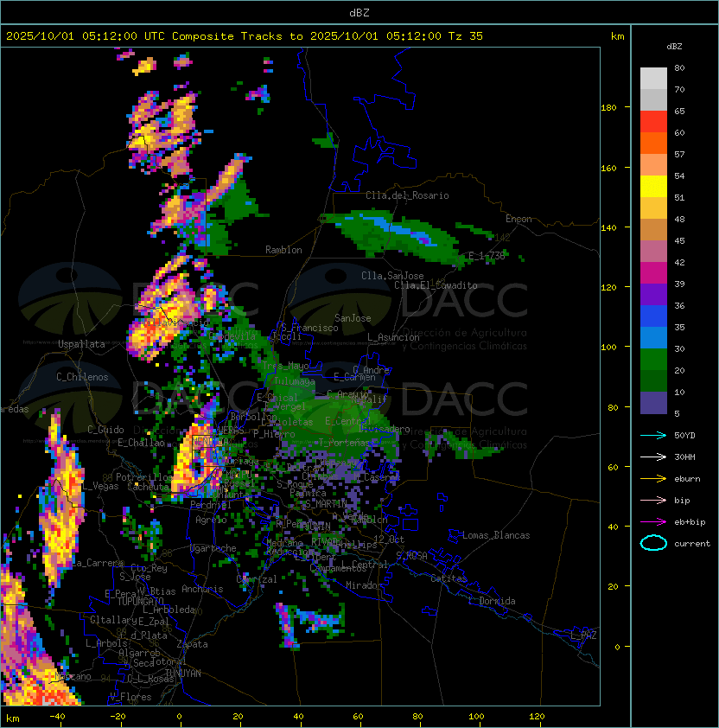Click the magenta eb+bip arrow legend icon
The image size is (719, 728).
[653, 522]
